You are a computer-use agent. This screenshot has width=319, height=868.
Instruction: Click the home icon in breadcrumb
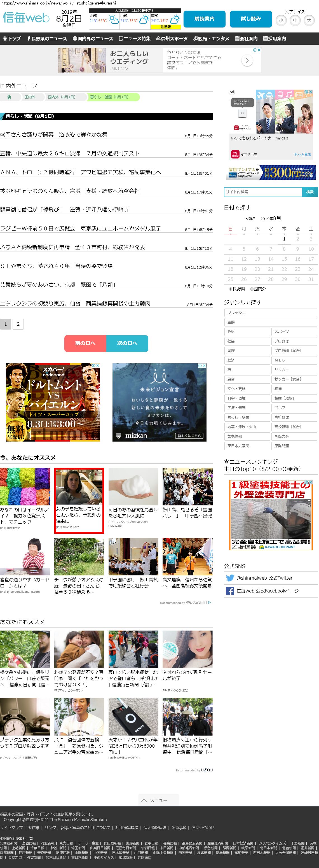(9, 97)
